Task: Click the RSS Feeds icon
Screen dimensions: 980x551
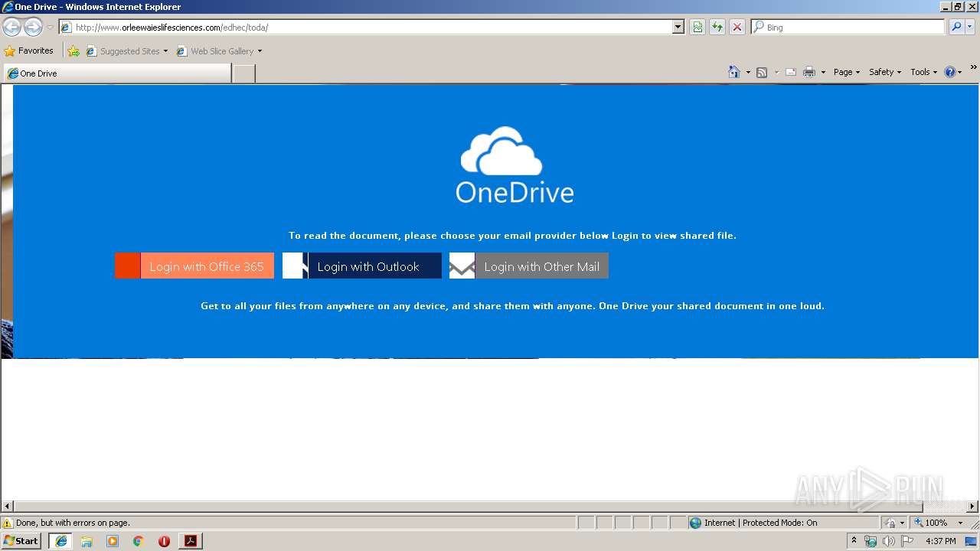Action: pyautogui.click(x=762, y=72)
